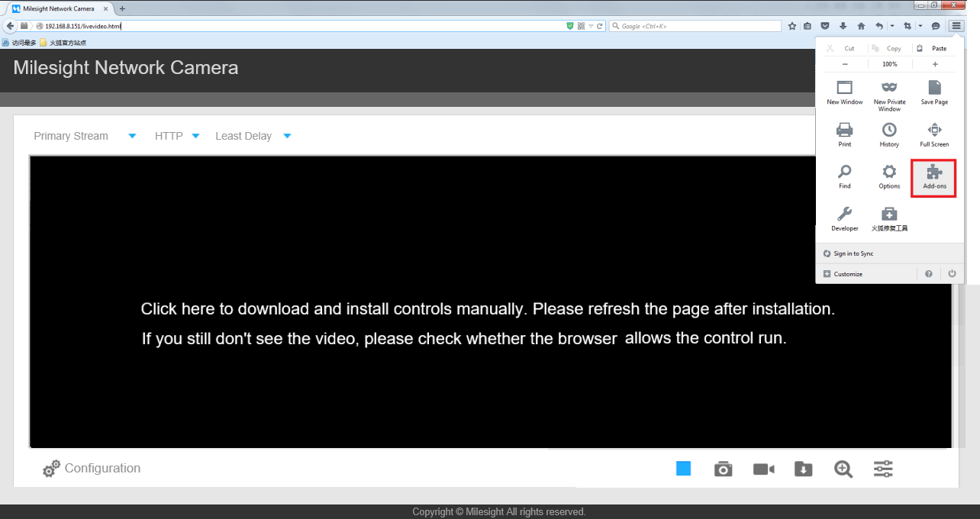
Task: Enable digital zoom magnifier icon
Action: pos(843,469)
